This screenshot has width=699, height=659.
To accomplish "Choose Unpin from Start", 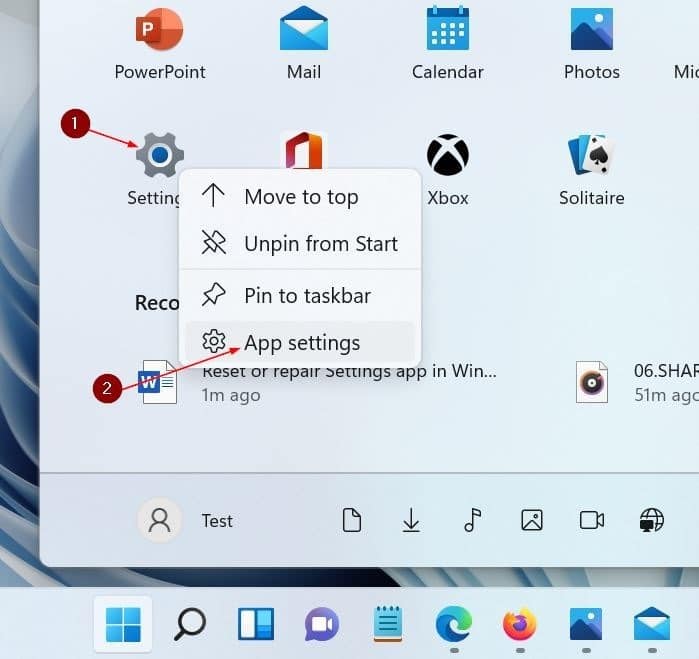I will 300,243.
